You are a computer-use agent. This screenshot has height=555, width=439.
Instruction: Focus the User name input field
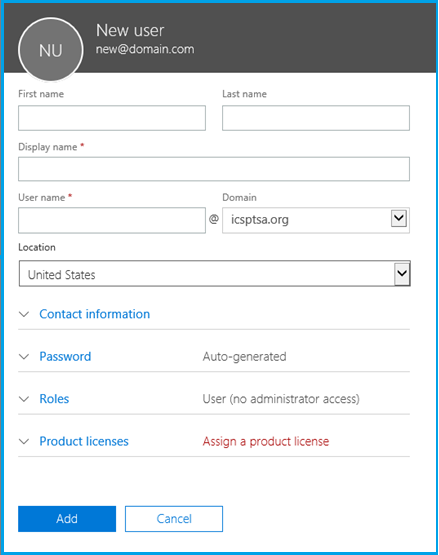click(112, 220)
